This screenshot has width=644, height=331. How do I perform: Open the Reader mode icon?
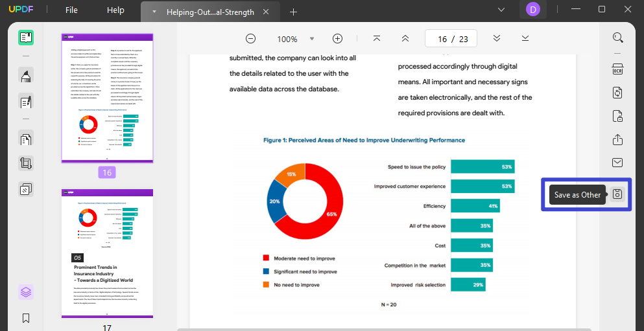26,37
